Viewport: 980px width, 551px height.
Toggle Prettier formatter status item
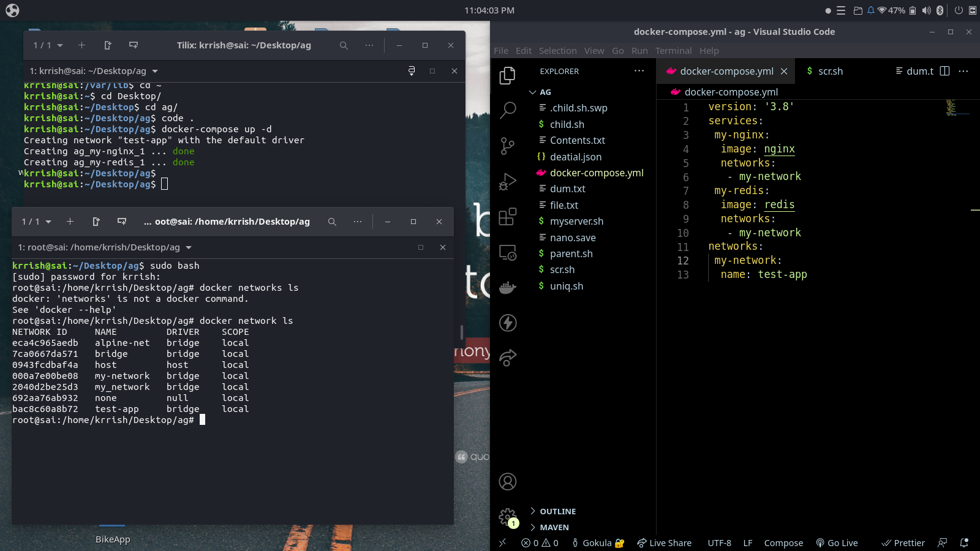coord(903,543)
